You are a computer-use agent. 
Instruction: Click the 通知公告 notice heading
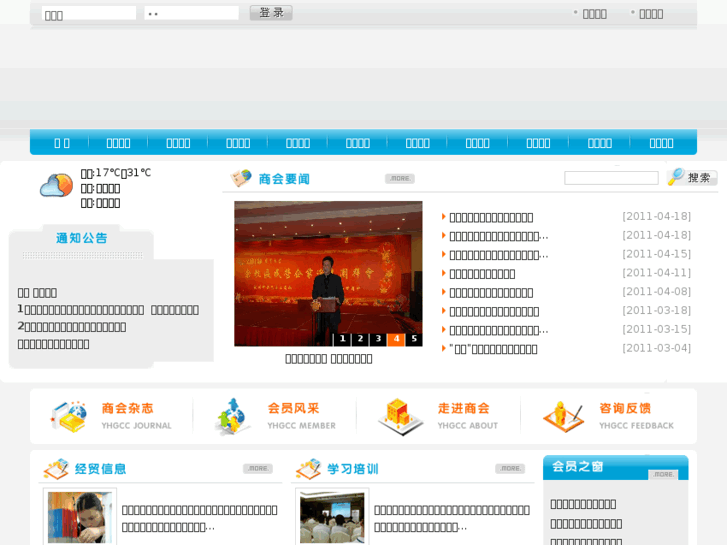pyautogui.click(x=82, y=238)
